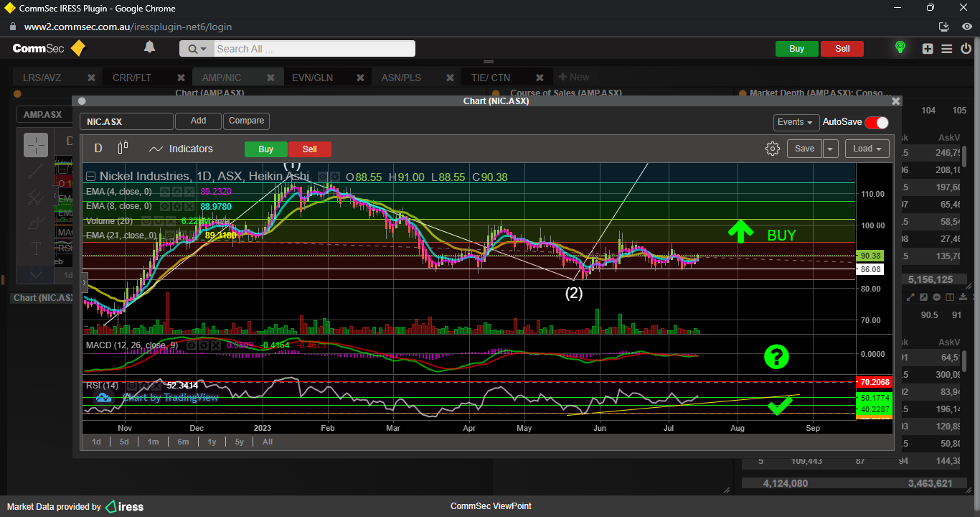Open the hamburger menu icon
This screenshot has height=517, width=980.
coord(947,49)
